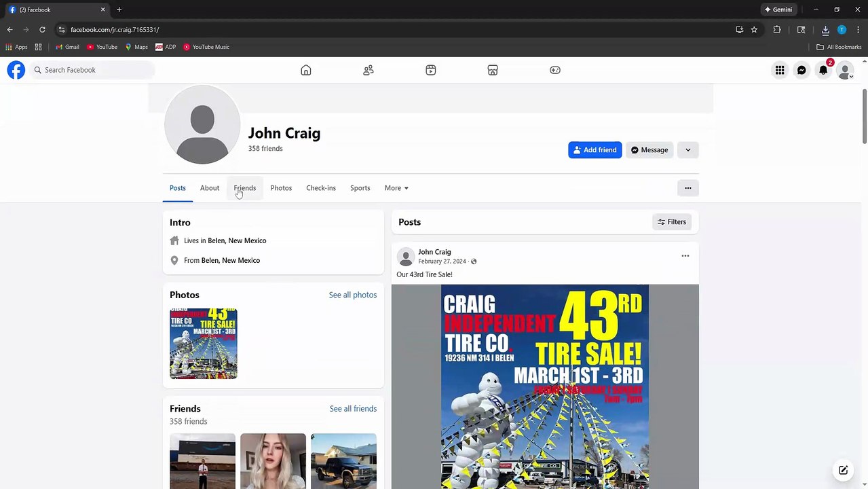868x489 pixels.
Task: Click the Add friend button
Action: click(x=595, y=150)
